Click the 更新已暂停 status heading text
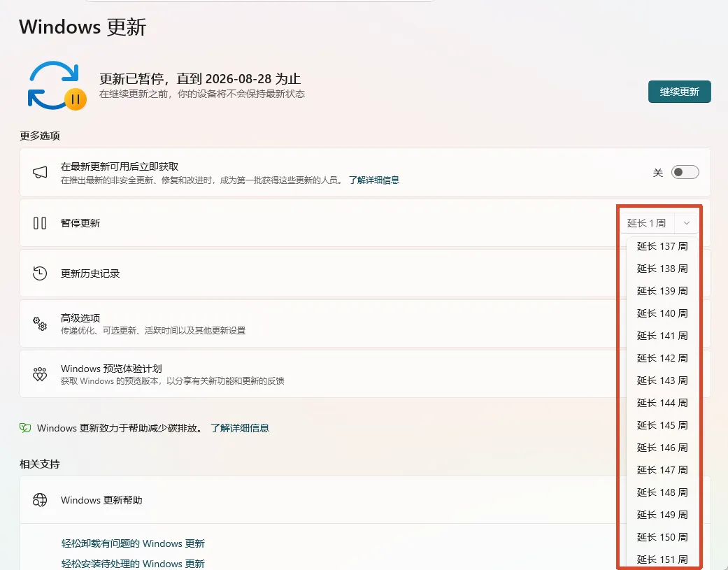 coord(200,79)
